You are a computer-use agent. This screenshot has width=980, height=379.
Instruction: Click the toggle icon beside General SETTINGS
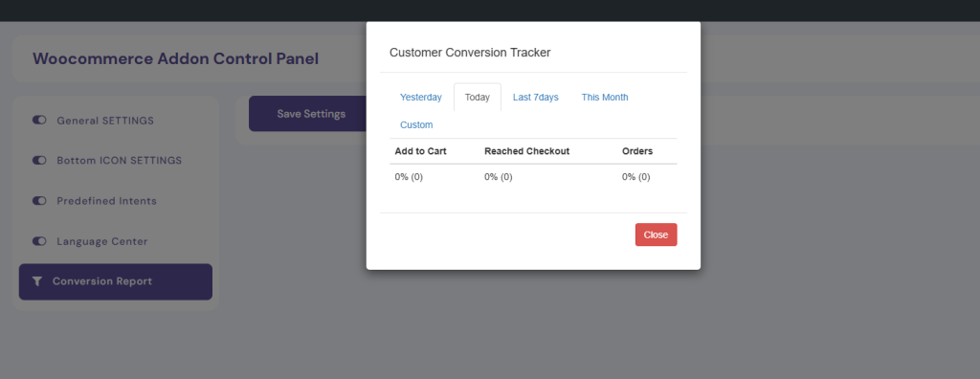39,120
